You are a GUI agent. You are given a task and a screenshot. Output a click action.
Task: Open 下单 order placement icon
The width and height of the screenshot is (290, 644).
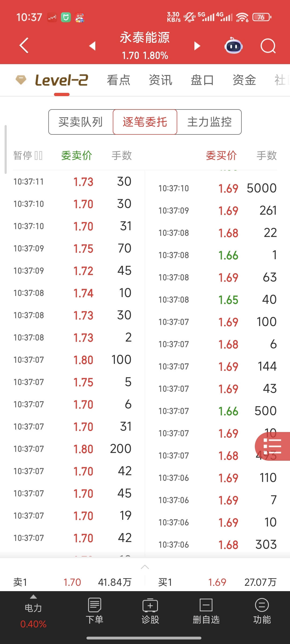click(x=95, y=611)
